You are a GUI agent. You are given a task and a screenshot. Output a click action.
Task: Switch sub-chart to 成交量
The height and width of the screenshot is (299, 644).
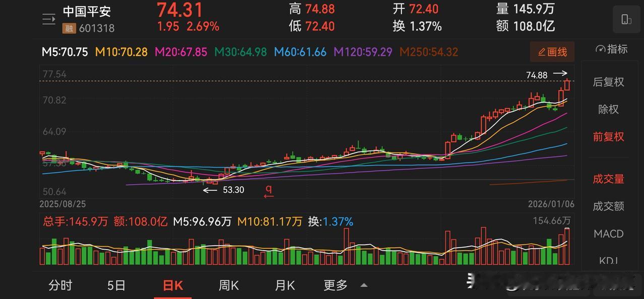pyautogui.click(x=608, y=179)
